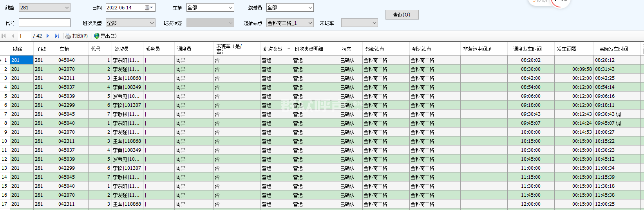644x210 pixels.
Task: Jump to the last page of results
Action: click(x=57, y=36)
